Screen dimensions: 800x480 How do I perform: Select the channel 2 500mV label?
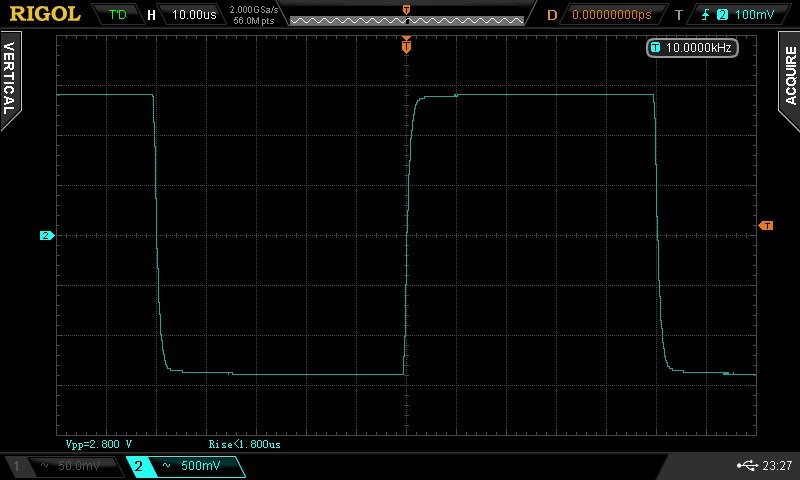[x=201, y=465]
